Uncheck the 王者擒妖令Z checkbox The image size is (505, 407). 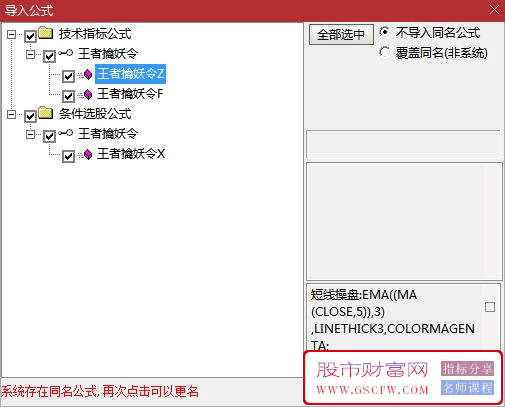tap(68, 76)
